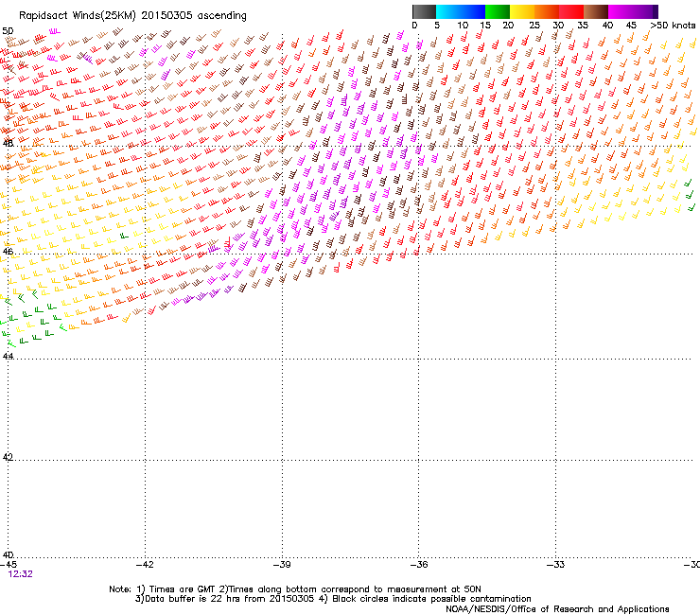The width and height of the screenshot is (700, 615).
Task: Click the magenta-purple 40-50 knots legend segment
Action: 633,11
